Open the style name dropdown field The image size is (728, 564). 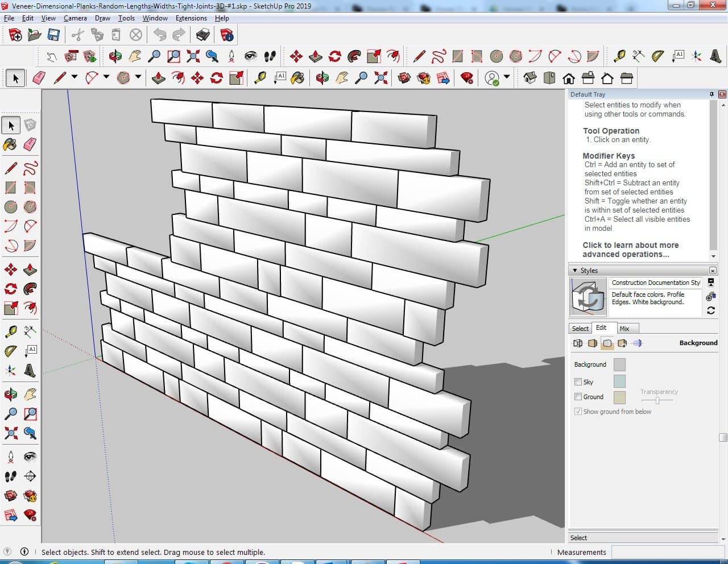[655, 283]
